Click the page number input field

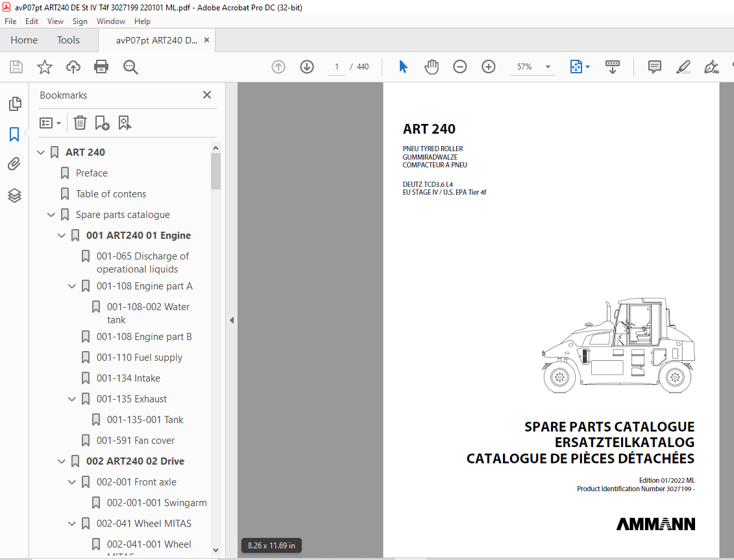(337, 67)
